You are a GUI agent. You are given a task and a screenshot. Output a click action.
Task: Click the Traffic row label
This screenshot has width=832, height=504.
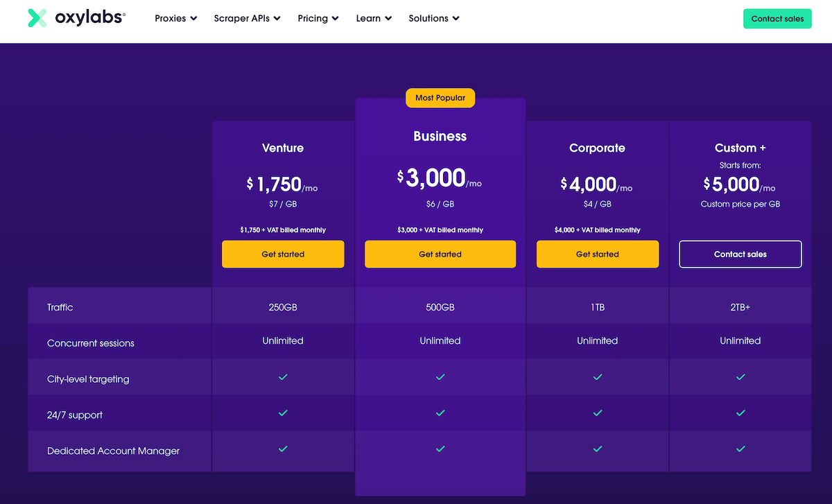click(60, 307)
